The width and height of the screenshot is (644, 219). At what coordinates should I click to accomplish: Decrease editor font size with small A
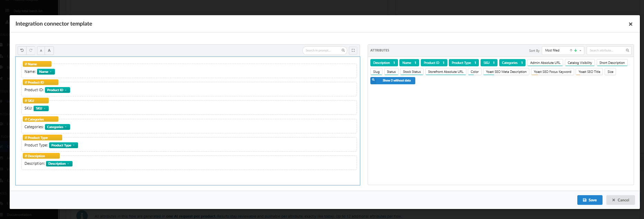point(41,50)
